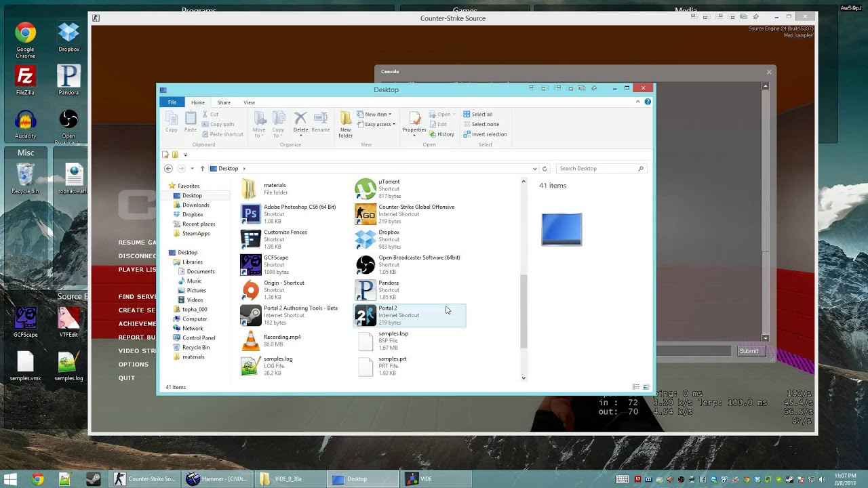868x488 pixels.
Task: Select the Open Broadcaster Software (64bit) shortcut
Action: click(x=410, y=264)
